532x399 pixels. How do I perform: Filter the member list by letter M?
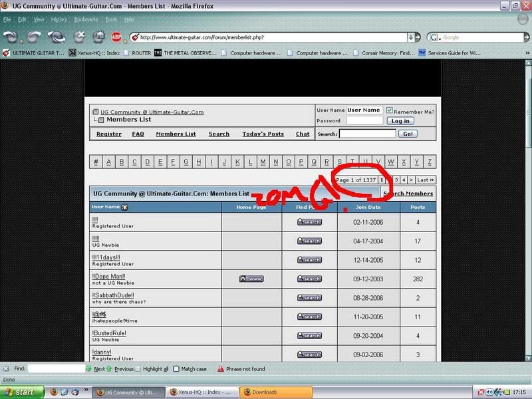click(263, 162)
